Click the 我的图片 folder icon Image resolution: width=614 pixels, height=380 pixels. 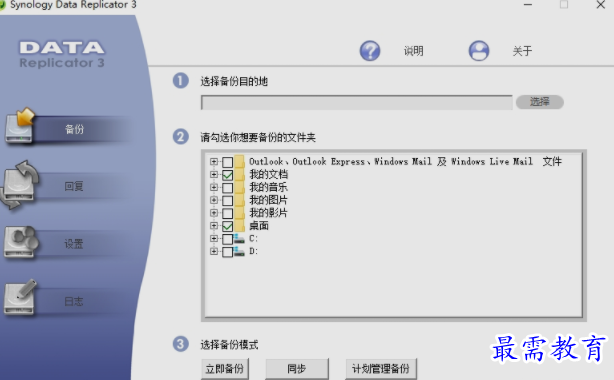pyautogui.click(x=240, y=200)
